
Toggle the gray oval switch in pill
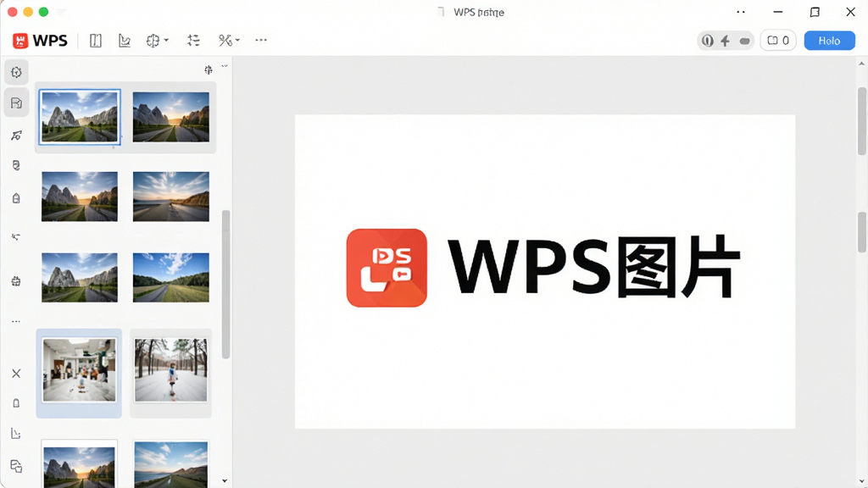(x=744, y=41)
